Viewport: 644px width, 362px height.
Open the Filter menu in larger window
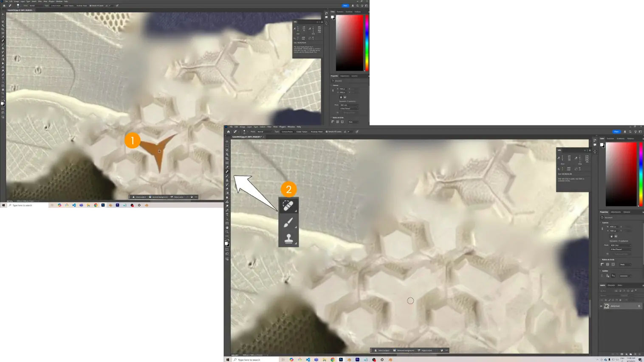[x=269, y=126]
